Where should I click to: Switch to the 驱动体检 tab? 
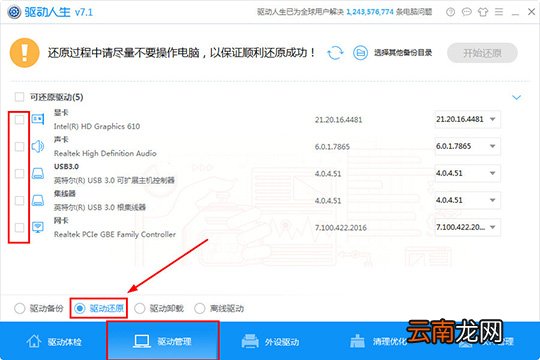(54, 341)
